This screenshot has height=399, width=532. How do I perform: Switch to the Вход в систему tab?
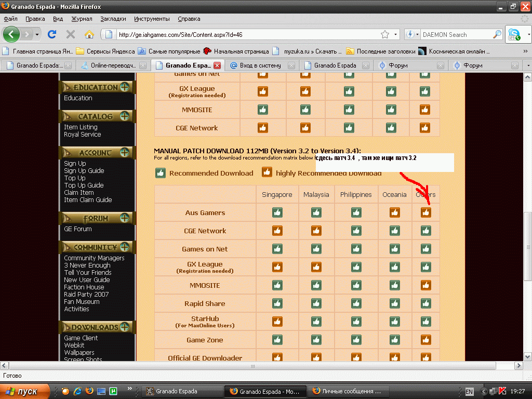260,65
